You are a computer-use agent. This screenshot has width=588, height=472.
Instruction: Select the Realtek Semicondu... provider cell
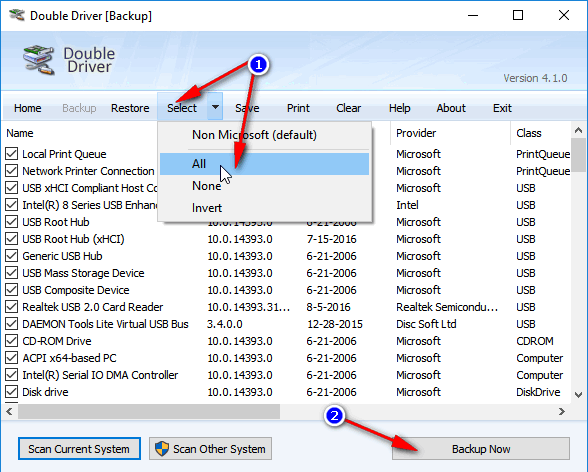pyautogui.click(x=447, y=307)
